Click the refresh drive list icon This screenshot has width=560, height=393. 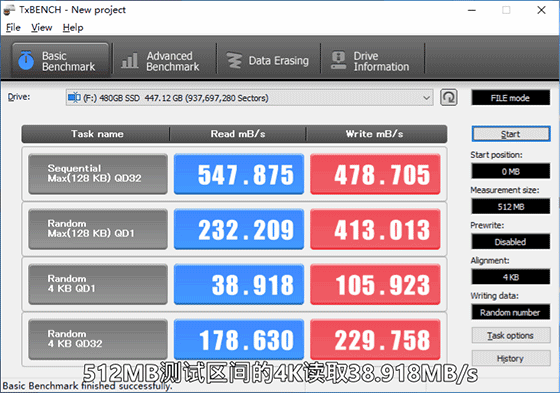click(449, 98)
